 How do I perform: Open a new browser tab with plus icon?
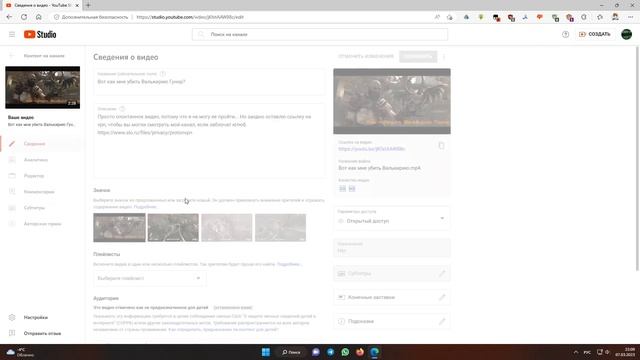[88, 5]
